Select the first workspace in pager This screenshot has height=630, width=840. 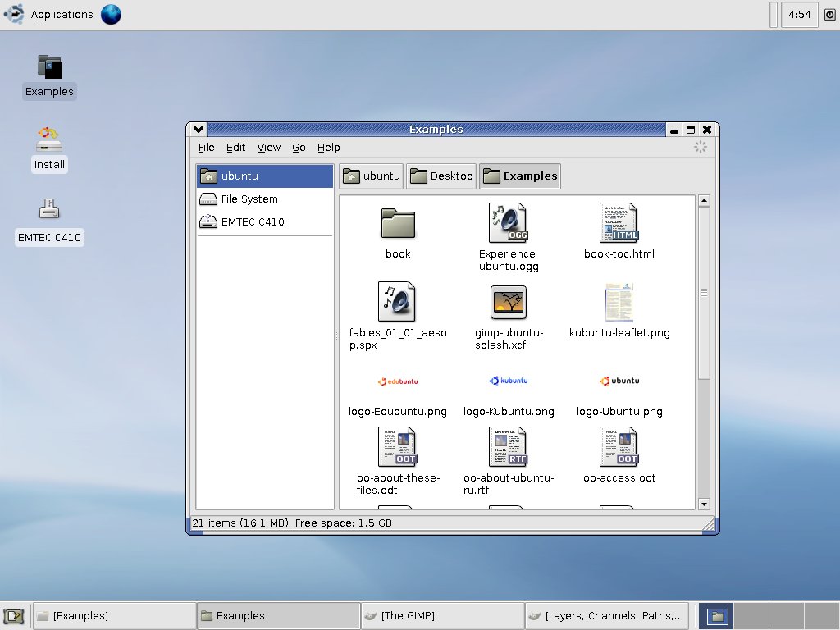[716, 616]
